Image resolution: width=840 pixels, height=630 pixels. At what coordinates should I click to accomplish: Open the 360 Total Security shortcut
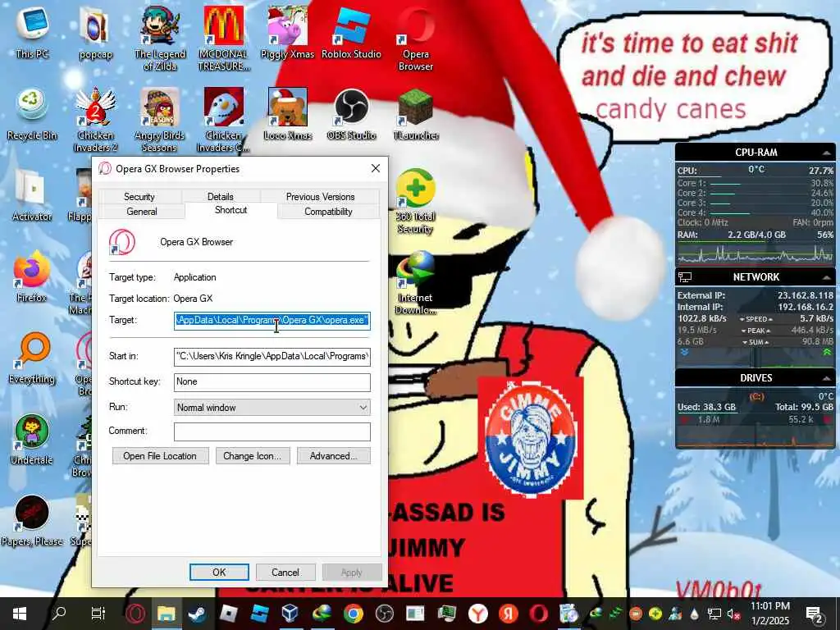coord(416,202)
